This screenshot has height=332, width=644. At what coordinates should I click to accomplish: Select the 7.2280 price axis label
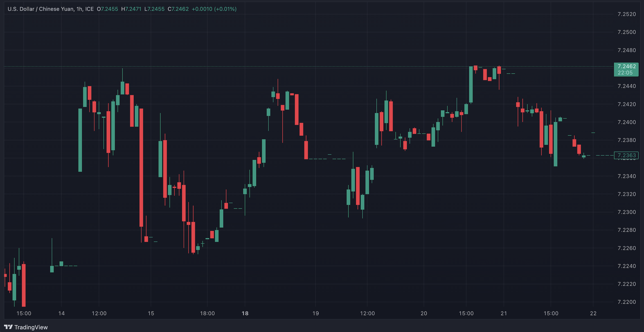(626, 230)
